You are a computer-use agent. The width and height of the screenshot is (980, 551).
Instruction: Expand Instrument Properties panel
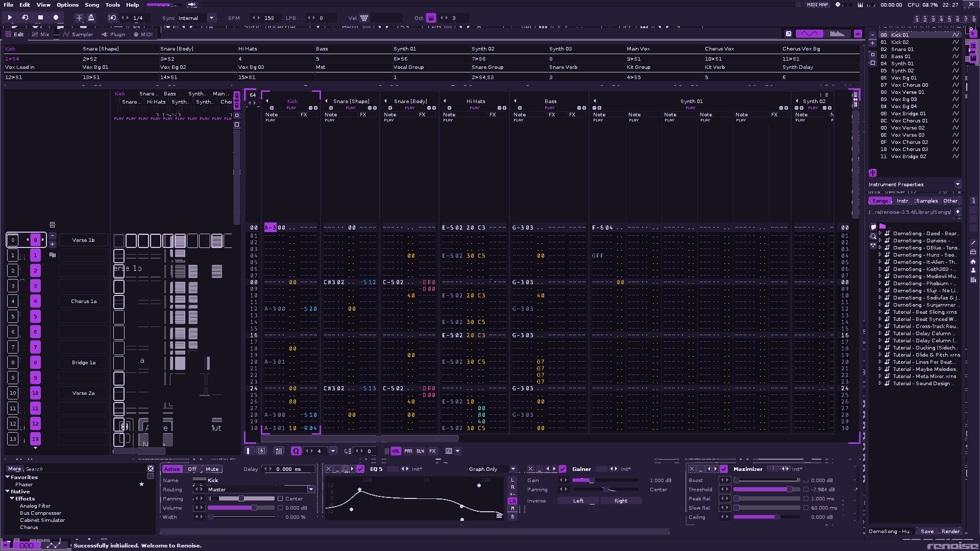click(x=958, y=185)
